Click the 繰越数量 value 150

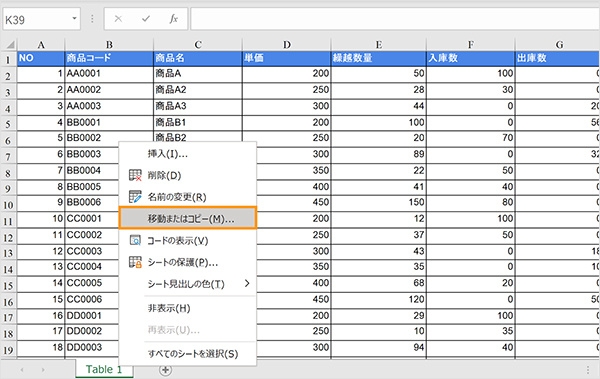tap(379, 203)
